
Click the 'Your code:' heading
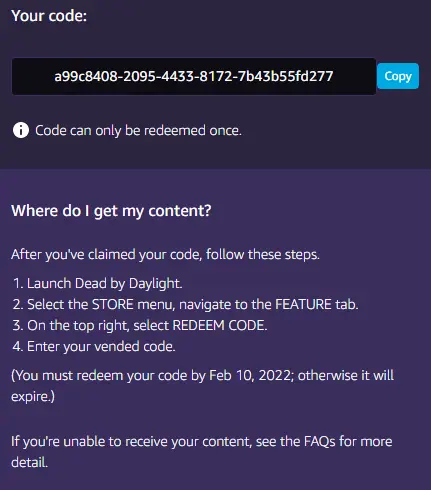click(x=49, y=15)
